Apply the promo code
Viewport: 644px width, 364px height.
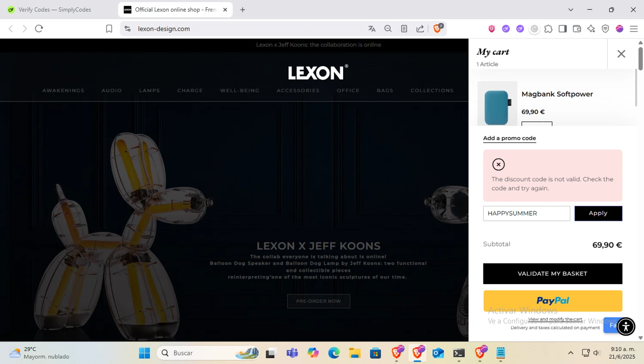coord(598,214)
